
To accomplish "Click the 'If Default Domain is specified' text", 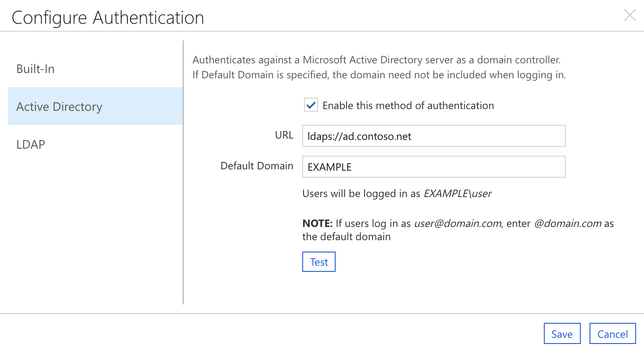I will point(379,75).
